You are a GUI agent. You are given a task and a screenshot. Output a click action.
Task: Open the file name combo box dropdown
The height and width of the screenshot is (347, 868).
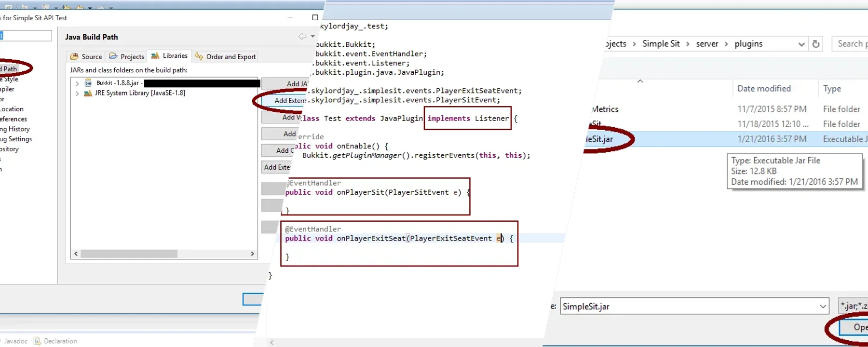pos(823,307)
